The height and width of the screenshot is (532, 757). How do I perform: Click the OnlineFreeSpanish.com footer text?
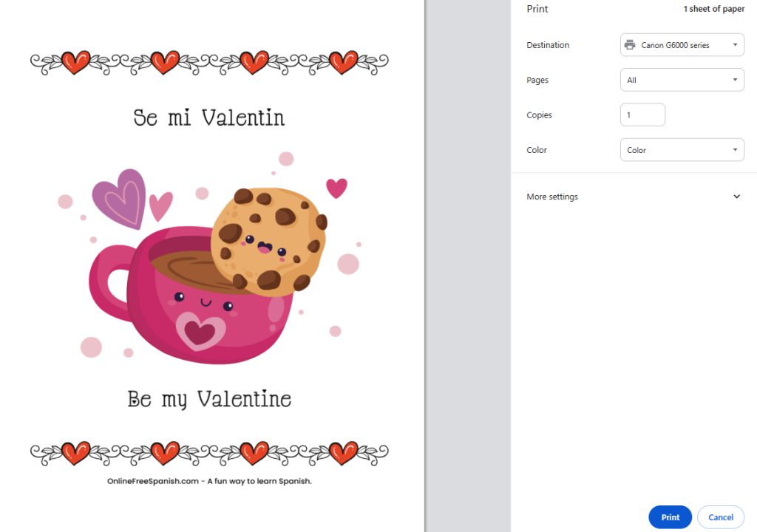tap(209, 481)
